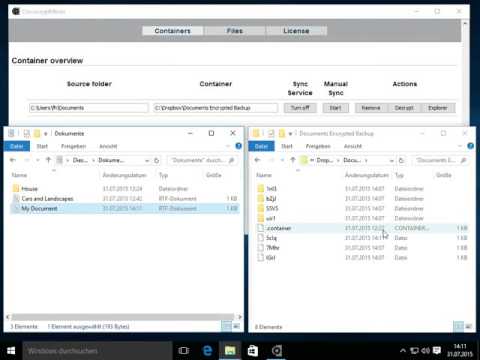480x360 pixels.
Task: Click horizontal scrollbar in Dokumente window
Action: [123, 317]
